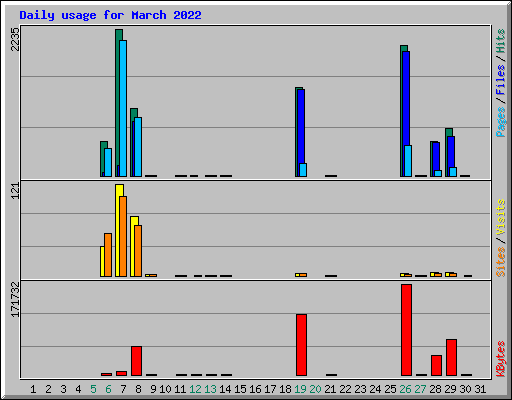
Task: Select the orange Sites bar for day 7
Action: coord(123,236)
